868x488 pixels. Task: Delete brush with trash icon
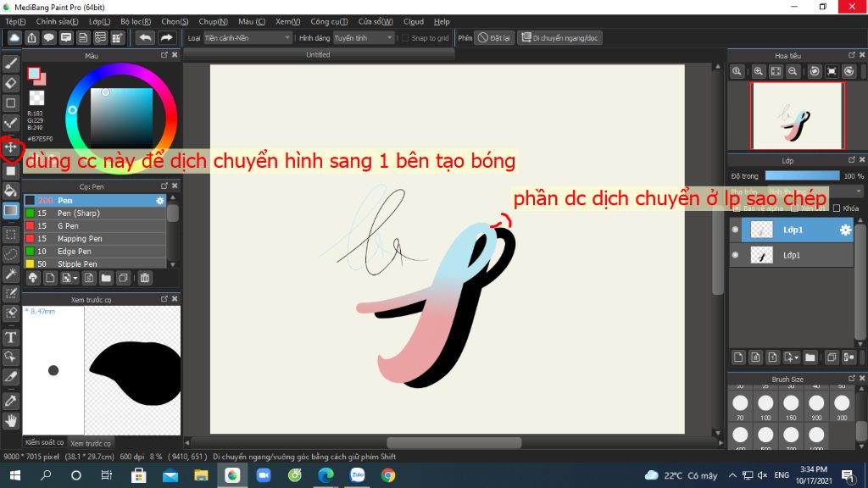click(144, 278)
